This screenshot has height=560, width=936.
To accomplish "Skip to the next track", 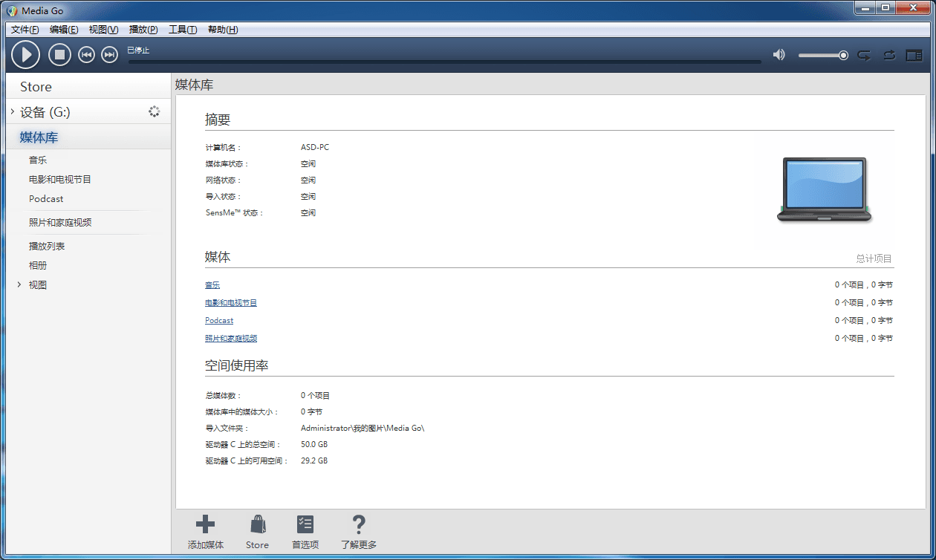I will pos(110,55).
